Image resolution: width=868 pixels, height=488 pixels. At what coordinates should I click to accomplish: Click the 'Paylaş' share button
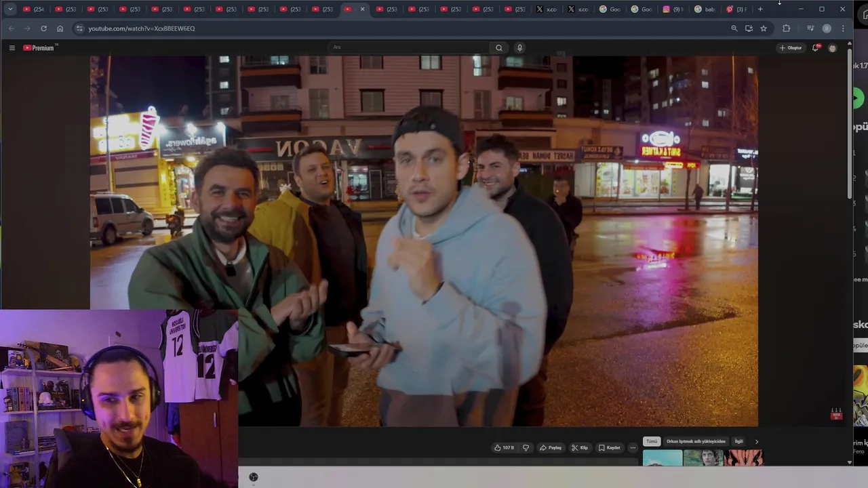pos(551,447)
